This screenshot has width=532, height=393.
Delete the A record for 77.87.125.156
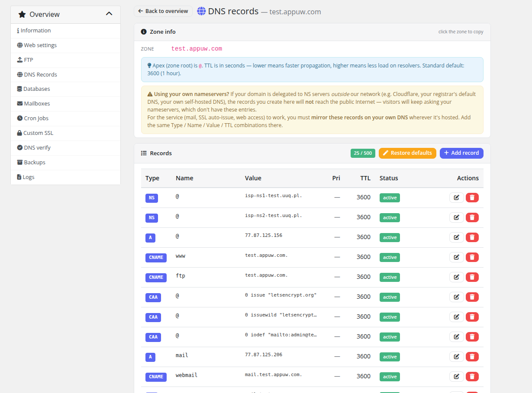click(x=472, y=237)
